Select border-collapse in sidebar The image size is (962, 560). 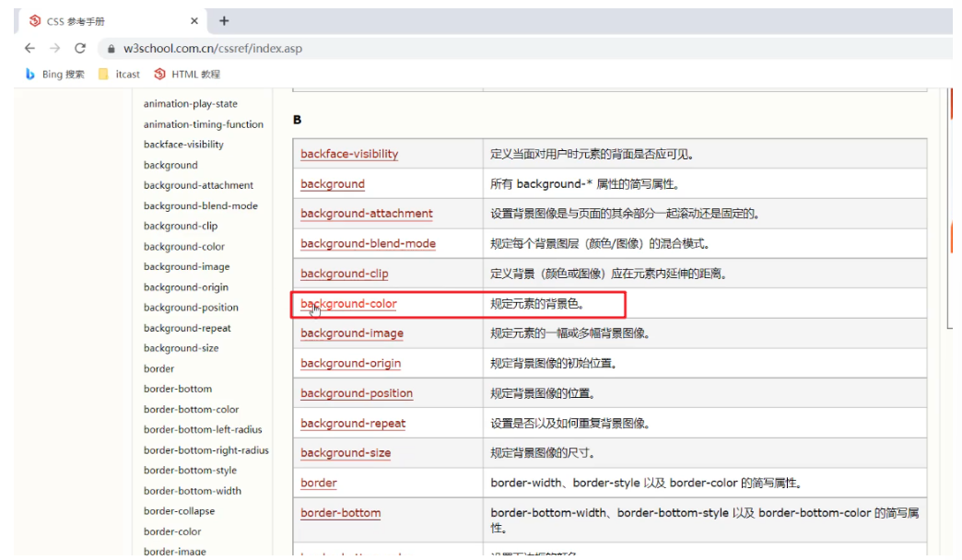pyautogui.click(x=179, y=511)
